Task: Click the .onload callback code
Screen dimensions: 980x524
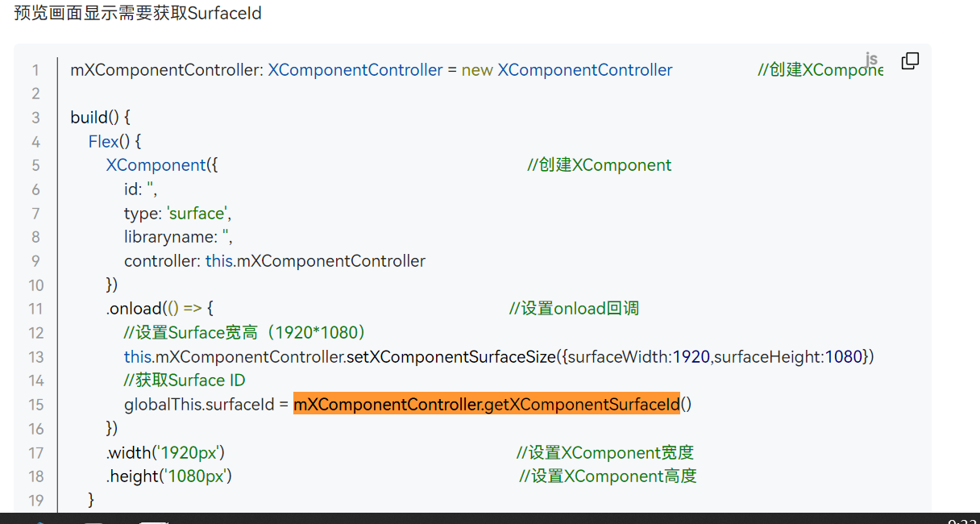Action: (x=159, y=309)
